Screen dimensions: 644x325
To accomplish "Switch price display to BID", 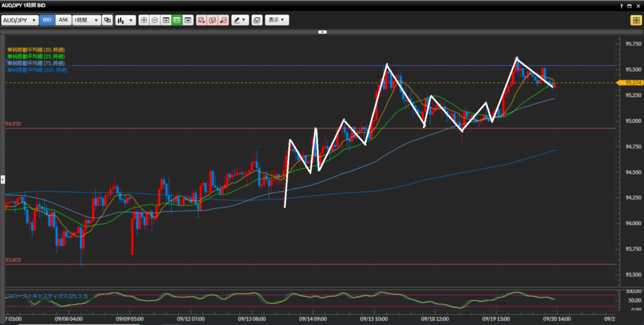I will point(47,20).
